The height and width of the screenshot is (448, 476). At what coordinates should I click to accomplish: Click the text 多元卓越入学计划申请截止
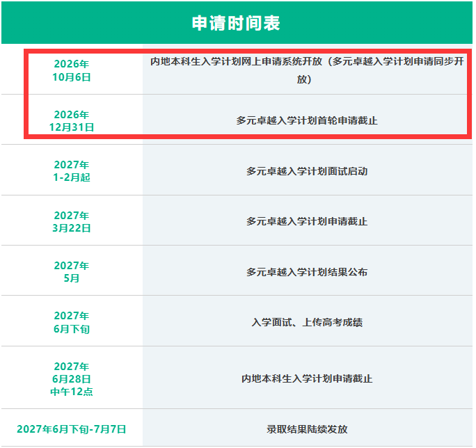tap(307, 222)
